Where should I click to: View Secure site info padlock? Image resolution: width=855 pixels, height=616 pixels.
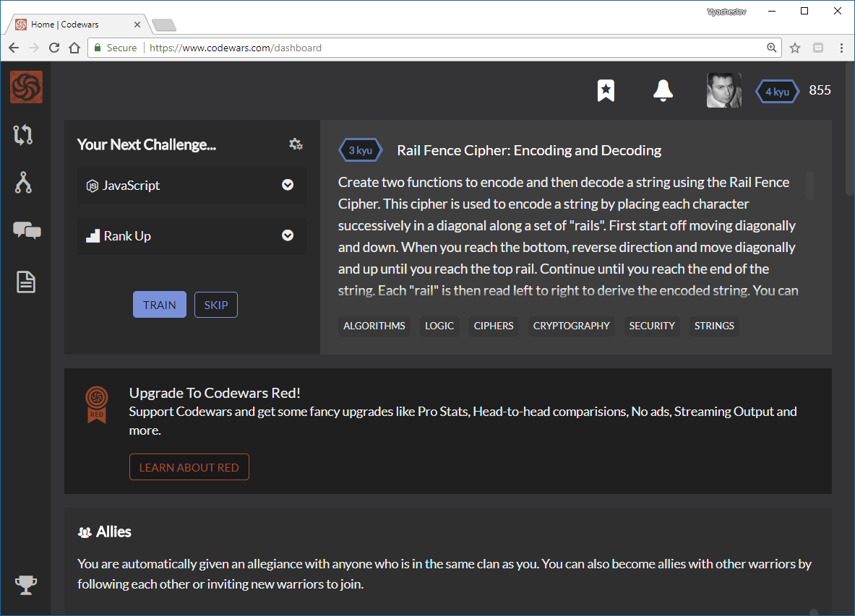(98, 48)
